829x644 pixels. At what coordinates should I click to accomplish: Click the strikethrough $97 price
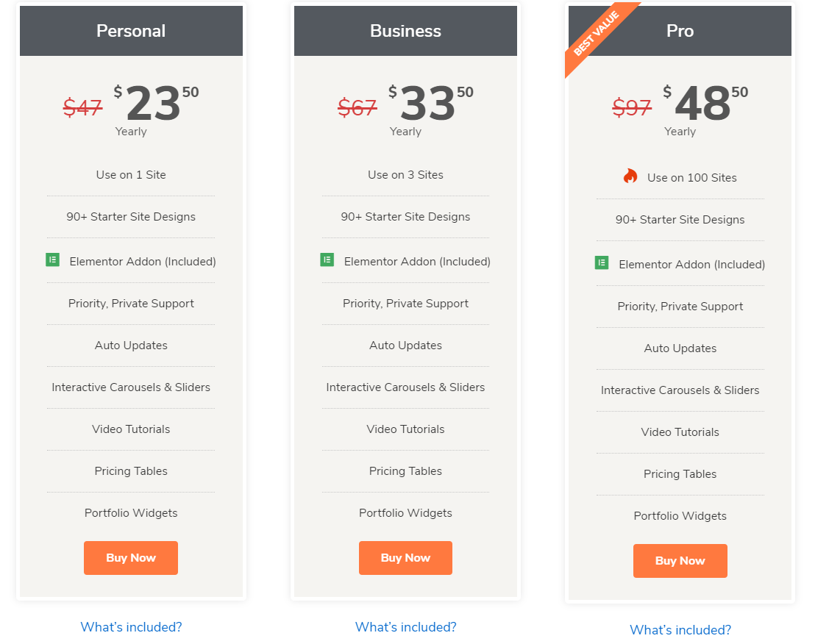coord(632,108)
